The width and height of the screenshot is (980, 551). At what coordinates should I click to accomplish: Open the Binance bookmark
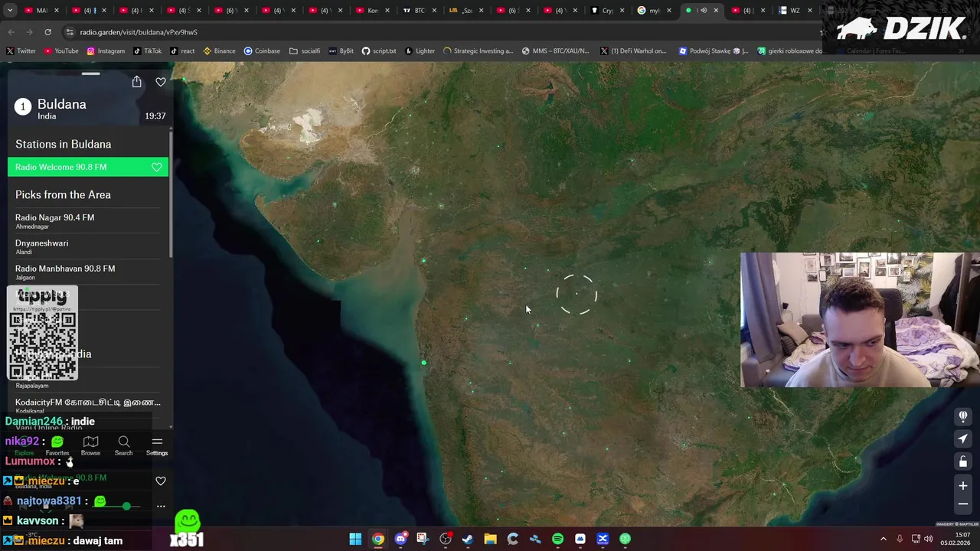pos(219,51)
